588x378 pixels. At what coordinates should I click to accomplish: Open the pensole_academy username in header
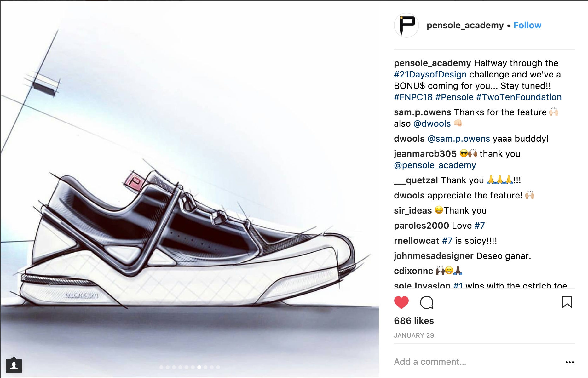(465, 25)
